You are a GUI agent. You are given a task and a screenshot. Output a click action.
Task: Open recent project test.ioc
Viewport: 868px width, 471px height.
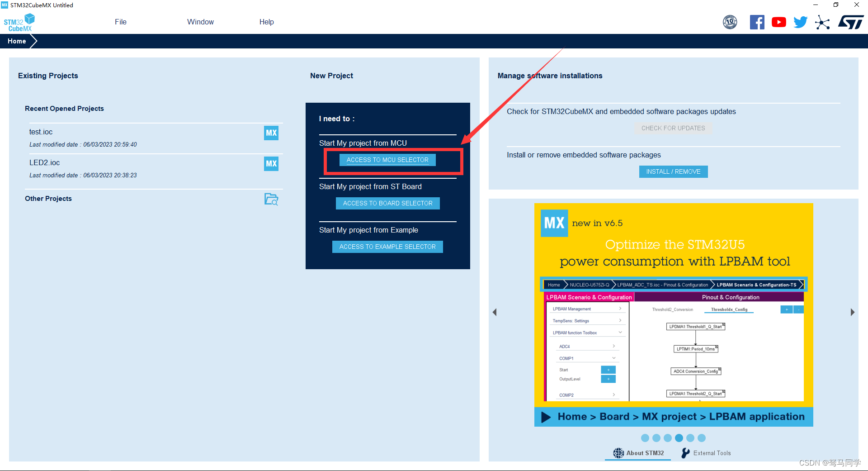pyautogui.click(x=156, y=138)
